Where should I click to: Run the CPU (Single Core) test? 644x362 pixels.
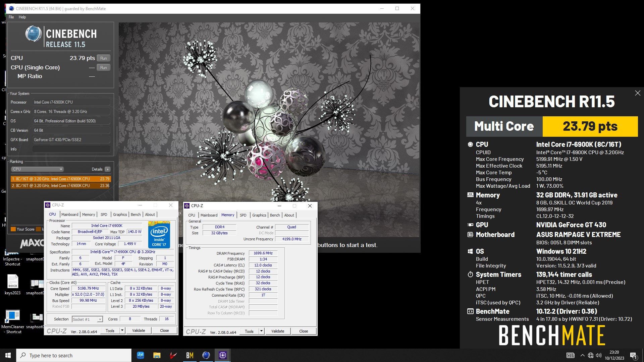tap(104, 67)
